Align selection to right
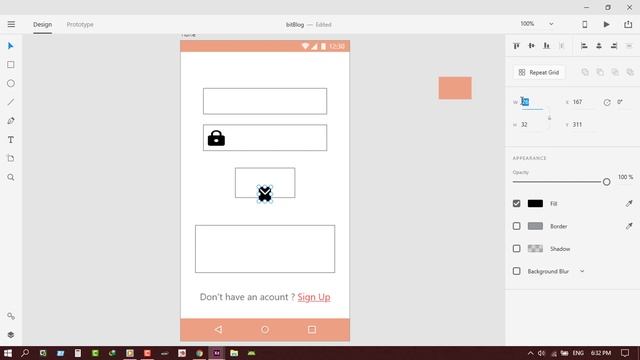This screenshot has height=360, width=640. tap(614, 46)
